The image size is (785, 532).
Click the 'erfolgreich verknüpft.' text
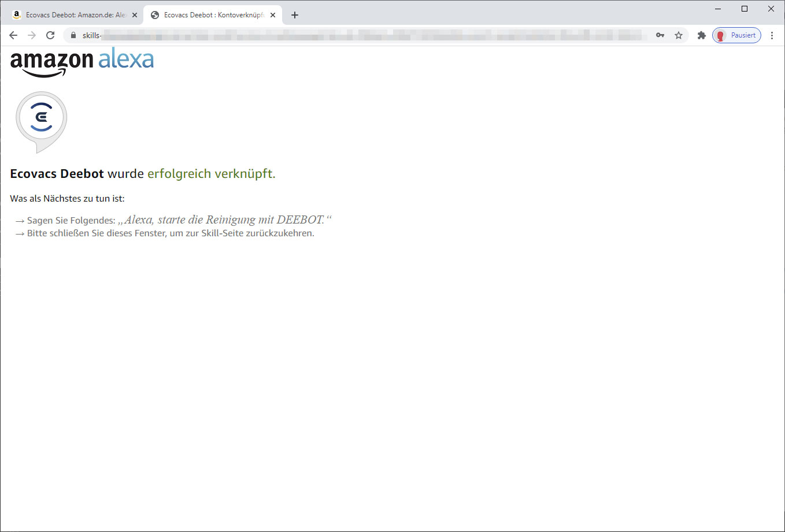click(x=212, y=174)
